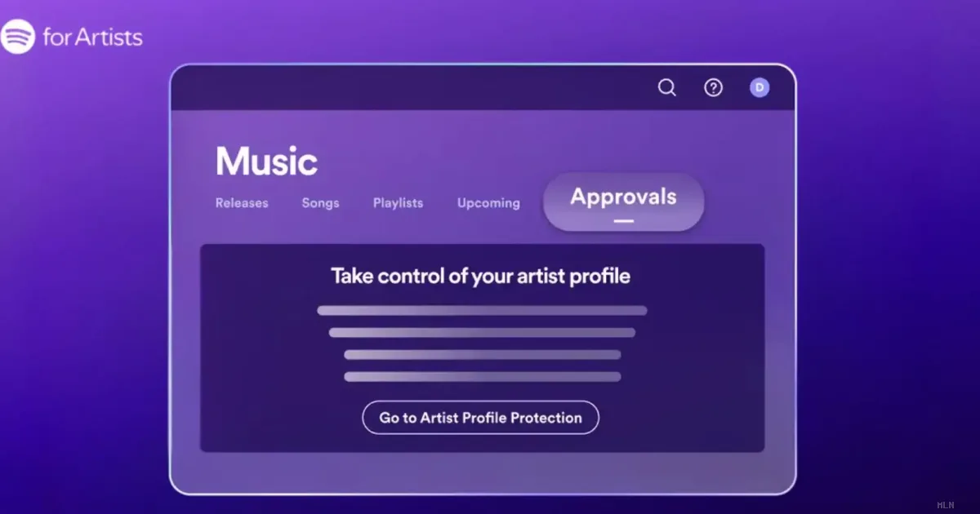This screenshot has height=514, width=980.
Task: Open the account menu via the D avatar
Action: (759, 87)
